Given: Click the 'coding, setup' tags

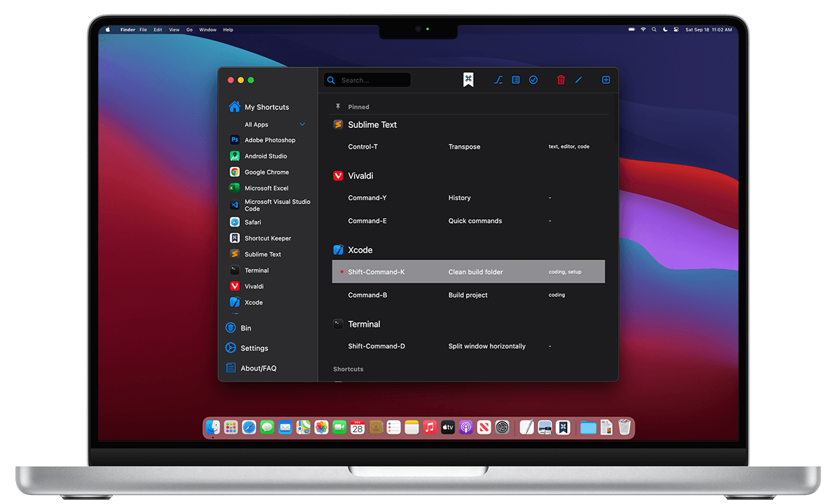Looking at the screenshot, I should tap(565, 272).
